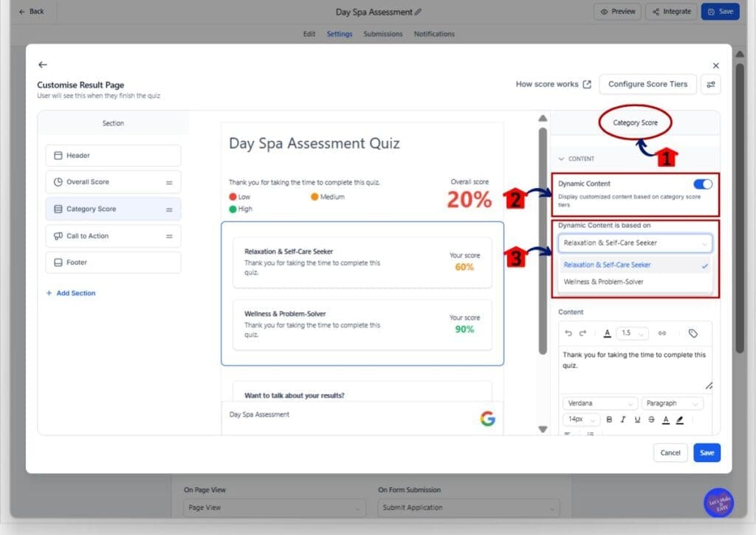
Task: Close the Customise Result Page dialog
Action: [x=715, y=66]
